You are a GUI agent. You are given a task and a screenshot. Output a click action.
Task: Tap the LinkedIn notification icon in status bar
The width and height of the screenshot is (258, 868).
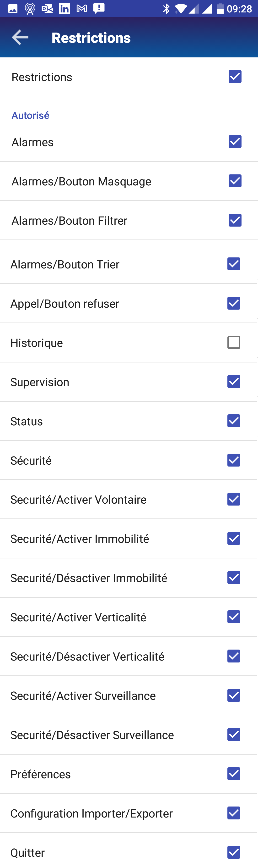pyautogui.click(x=64, y=9)
